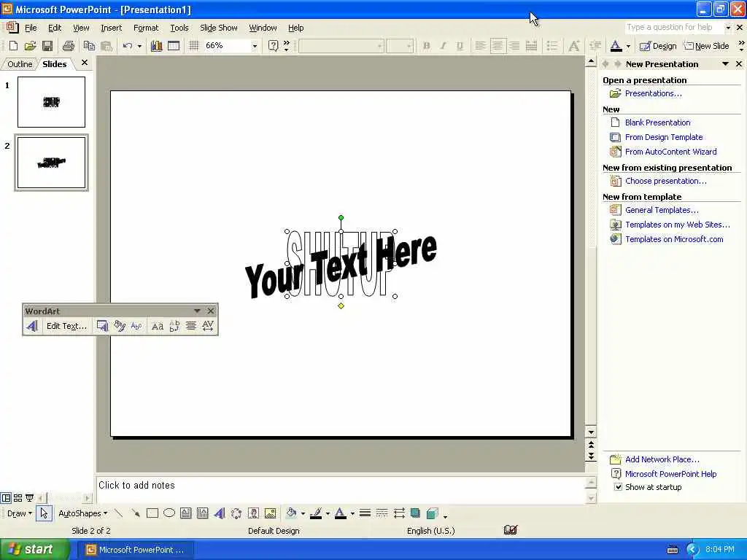Open the Insert menu

112,28
